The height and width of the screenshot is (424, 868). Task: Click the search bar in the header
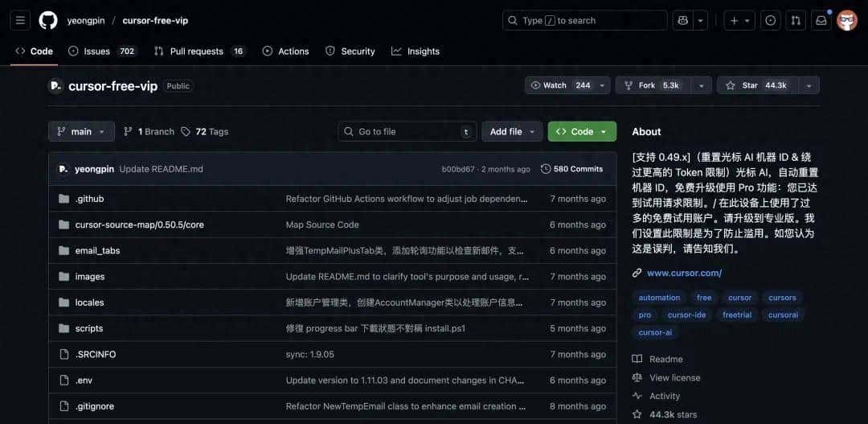click(x=584, y=20)
